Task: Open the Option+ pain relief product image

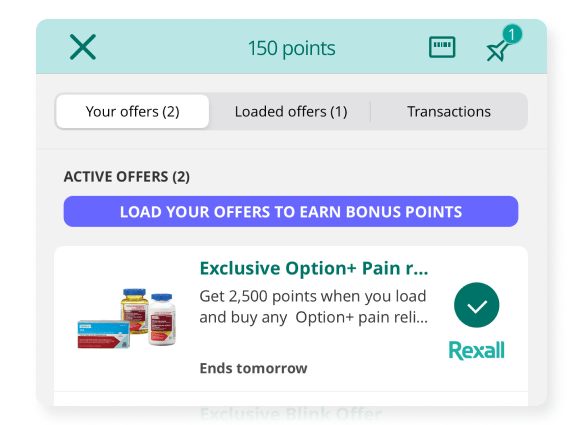Action: (127, 318)
